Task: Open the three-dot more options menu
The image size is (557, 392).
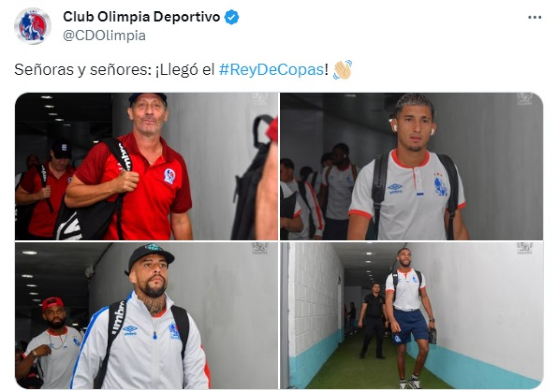Action: click(535, 17)
